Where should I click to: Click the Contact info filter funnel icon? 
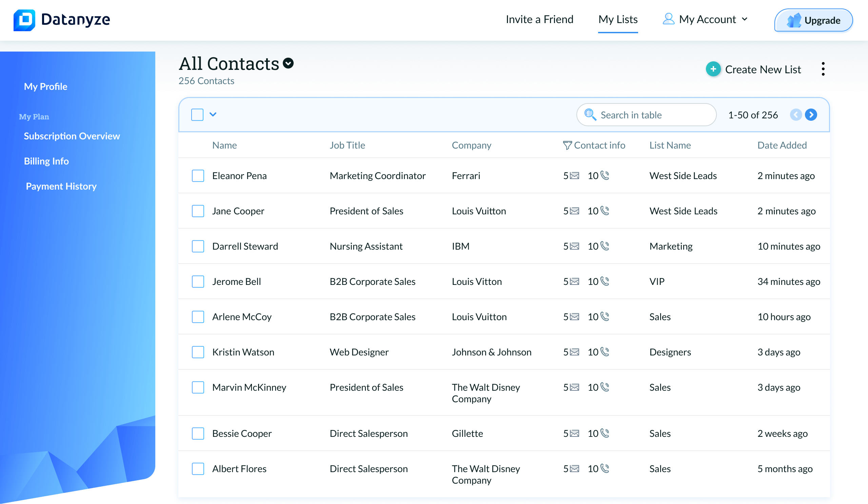(567, 146)
